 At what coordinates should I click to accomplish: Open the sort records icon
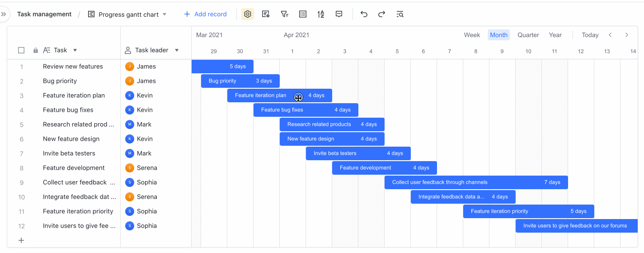tap(321, 14)
